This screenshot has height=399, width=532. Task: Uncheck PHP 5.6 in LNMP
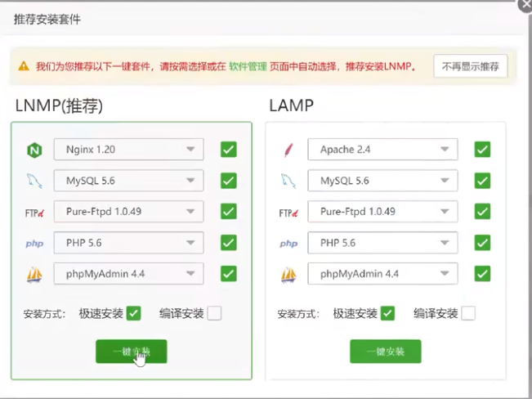228,243
